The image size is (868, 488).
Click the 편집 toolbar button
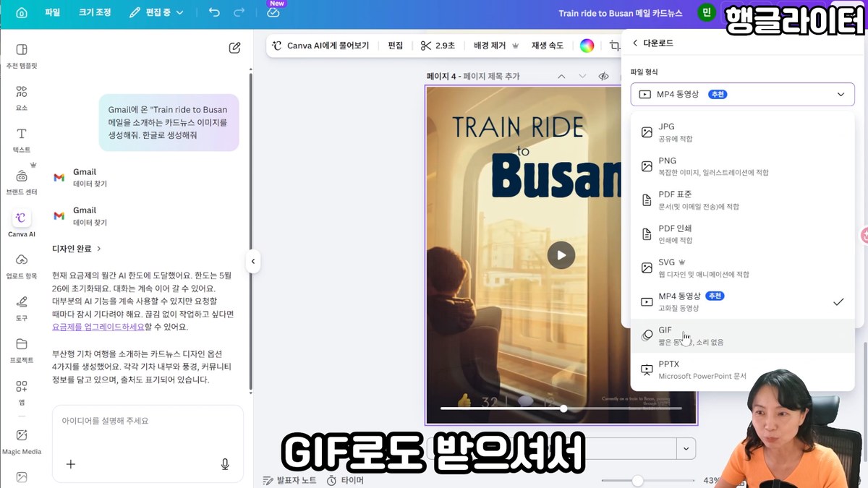coord(395,46)
